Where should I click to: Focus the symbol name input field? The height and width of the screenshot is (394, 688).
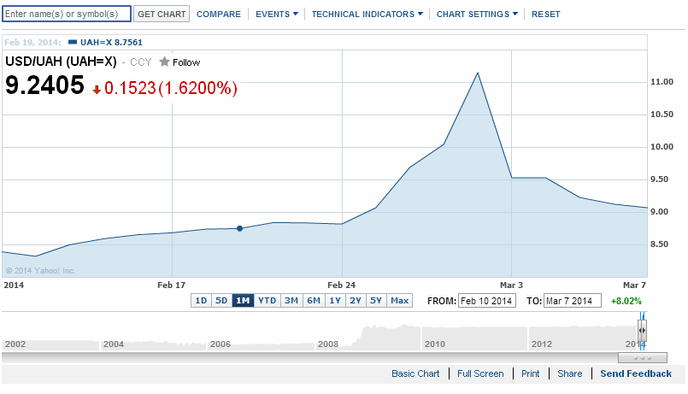click(x=67, y=14)
